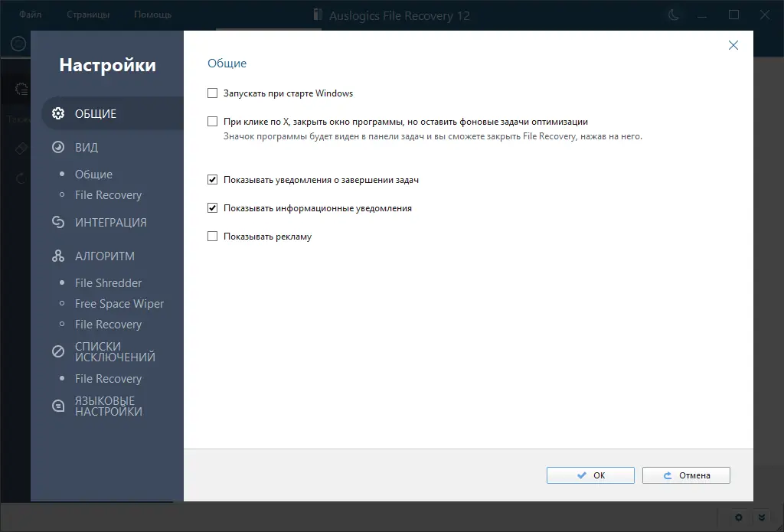
Task: Open the Страницы menu
Action: click(x=87, y=14)
